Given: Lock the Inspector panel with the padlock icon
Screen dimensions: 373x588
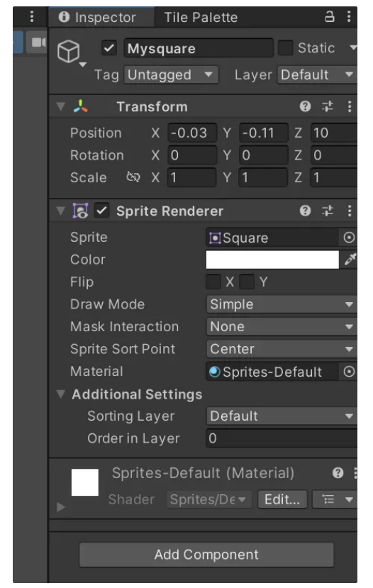Looking at the screenshot, I should [x=330, y=16].
